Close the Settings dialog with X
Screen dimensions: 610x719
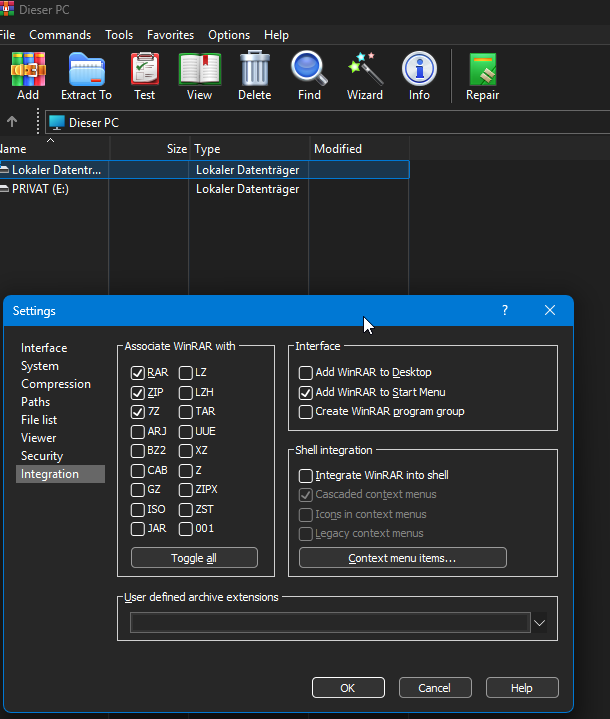pos(550,310)
